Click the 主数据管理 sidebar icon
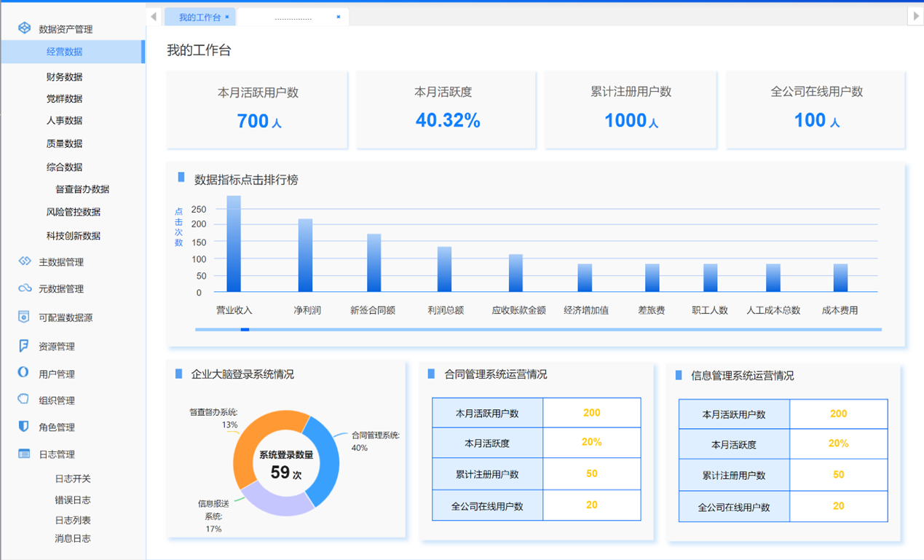Viewport: 924px width, 560px height. click(x=24, y=261)
